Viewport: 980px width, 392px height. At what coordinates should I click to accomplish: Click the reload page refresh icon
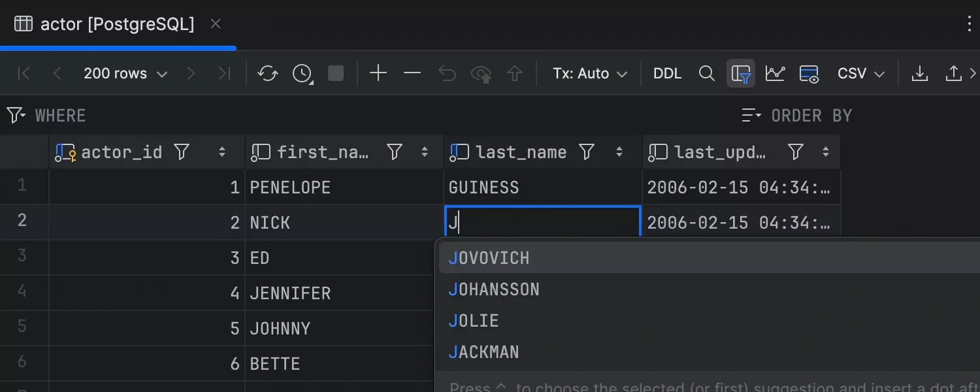(268, 74)
